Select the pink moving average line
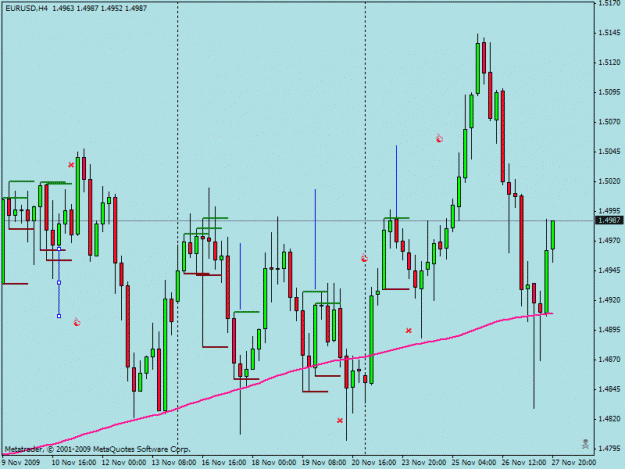Screen dimensions: 625x469 [279, 375]
